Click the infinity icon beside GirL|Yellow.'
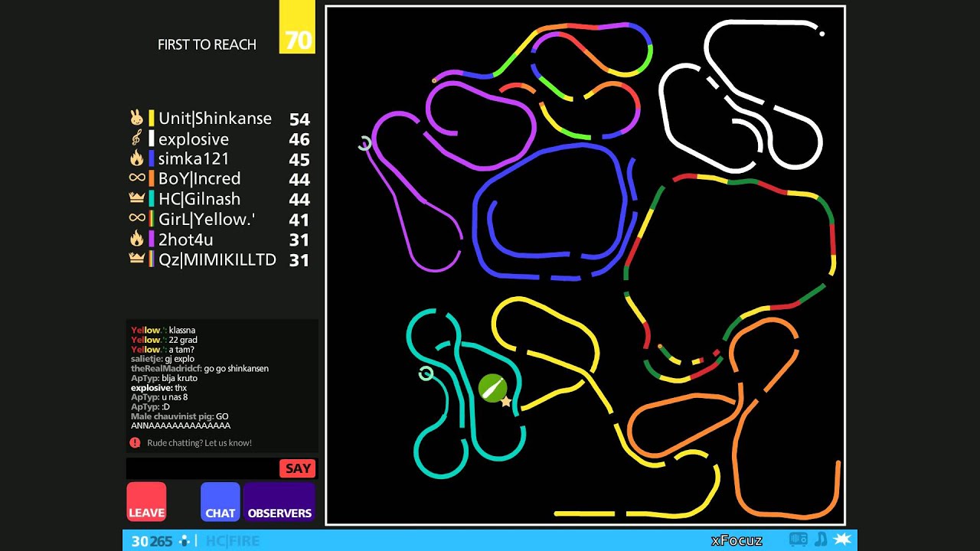The image size is (980, 551). pos(136,219)
